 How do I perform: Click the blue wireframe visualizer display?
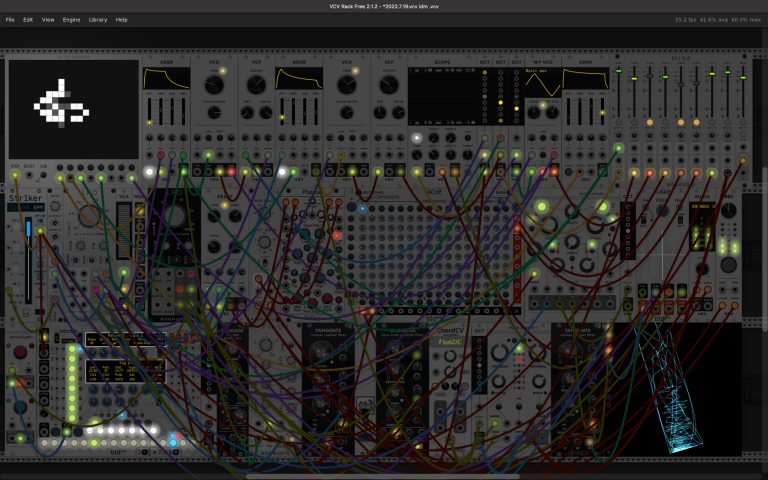click(676, 389)
